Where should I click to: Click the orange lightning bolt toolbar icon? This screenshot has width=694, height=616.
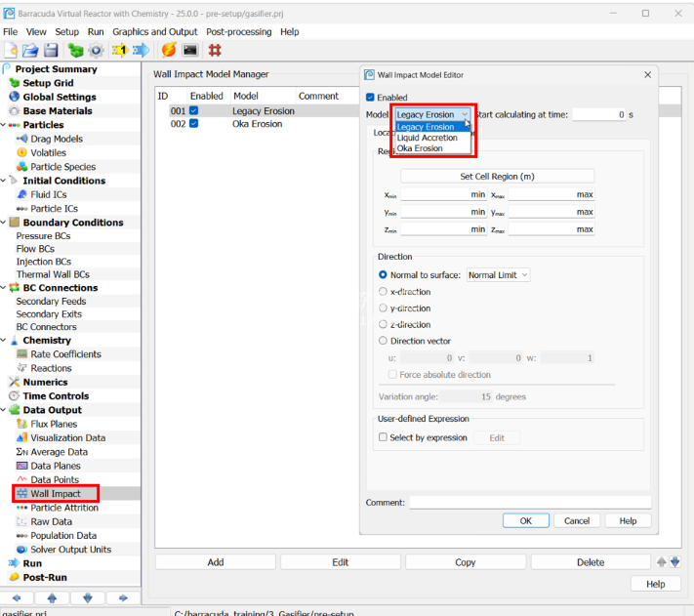(x=169, y=50)
